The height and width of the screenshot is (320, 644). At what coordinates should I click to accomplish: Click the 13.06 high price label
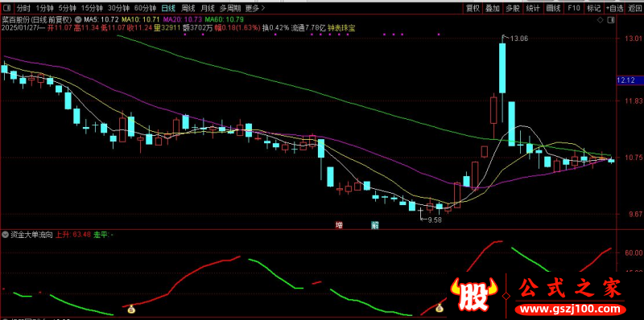click(x=518, y=39)
